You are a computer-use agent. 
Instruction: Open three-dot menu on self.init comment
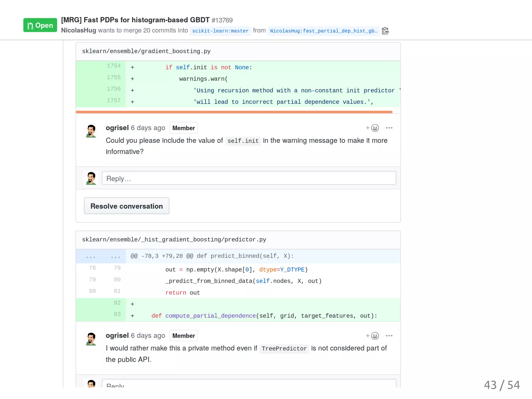coord(389,128)
